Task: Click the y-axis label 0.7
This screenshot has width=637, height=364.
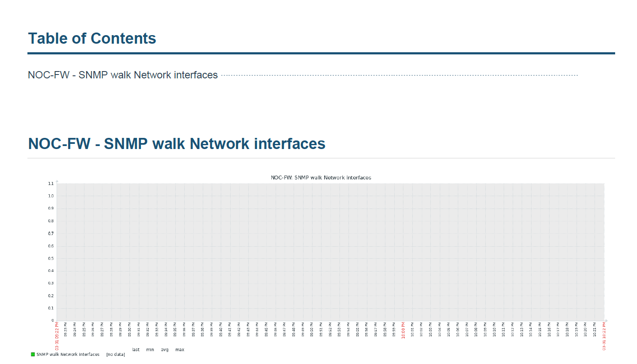Action: click(x=51, y=234)
